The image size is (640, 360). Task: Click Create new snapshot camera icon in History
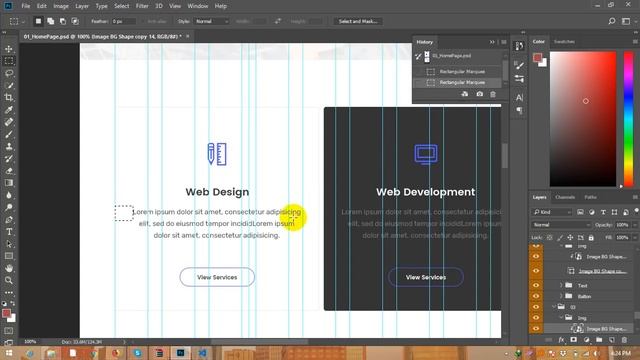(479, 94)
